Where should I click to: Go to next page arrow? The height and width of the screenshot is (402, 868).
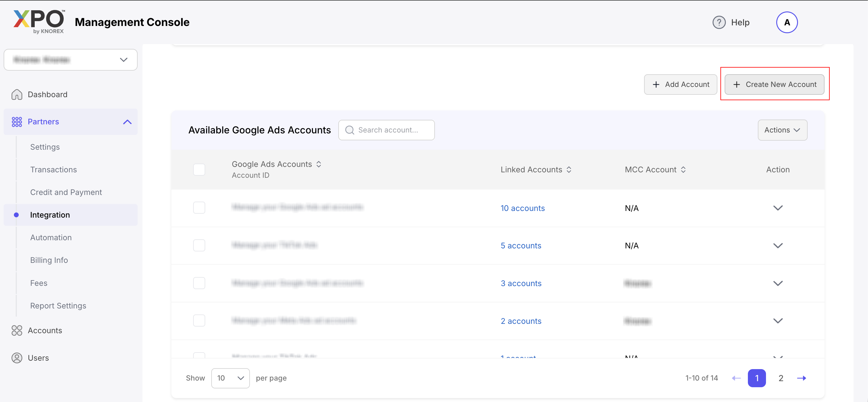(x=802, y=378)
